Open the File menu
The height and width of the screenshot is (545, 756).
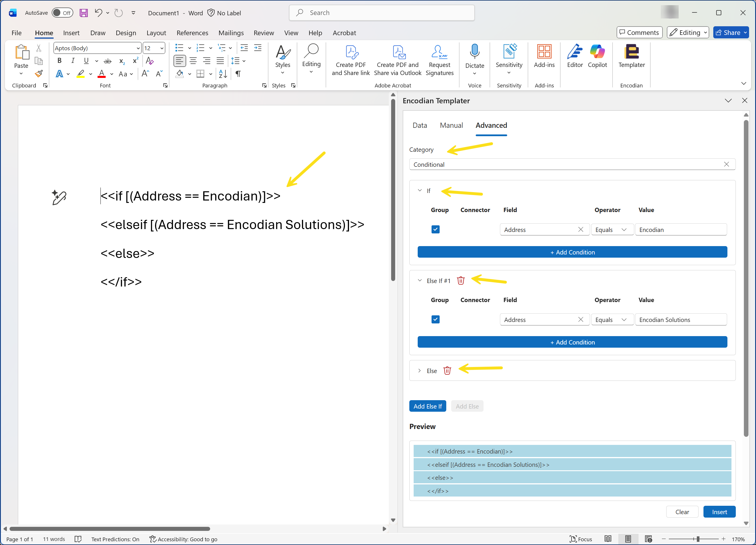pyautogui.click(x=16, y=33)
